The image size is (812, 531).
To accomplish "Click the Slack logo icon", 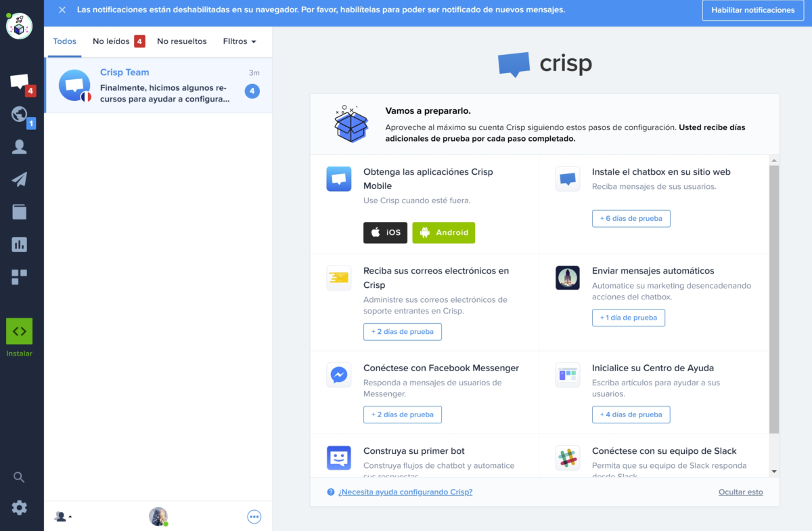I will [x=568, y=458].
